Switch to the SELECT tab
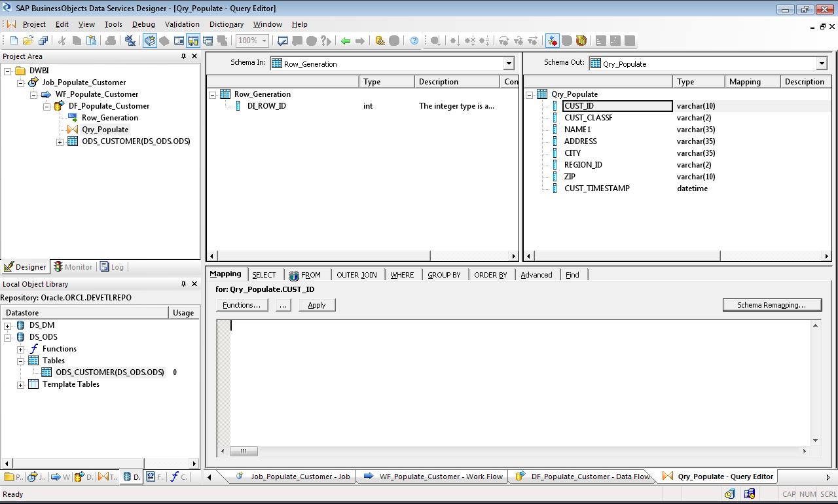 (264, 275)
